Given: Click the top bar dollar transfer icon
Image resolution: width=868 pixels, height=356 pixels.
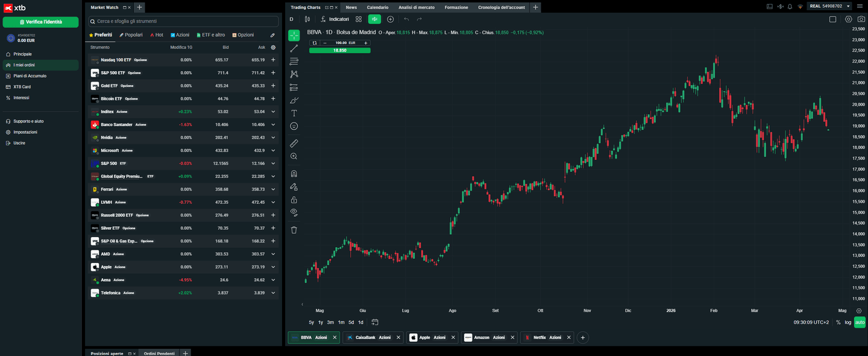Looking at the screenshot, I should click(779, 6).
